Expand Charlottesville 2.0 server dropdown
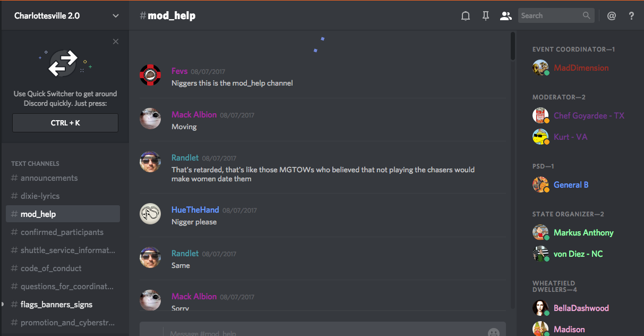Image resolution: width=644 pixels, height=336 pixels. coord(116,16)
